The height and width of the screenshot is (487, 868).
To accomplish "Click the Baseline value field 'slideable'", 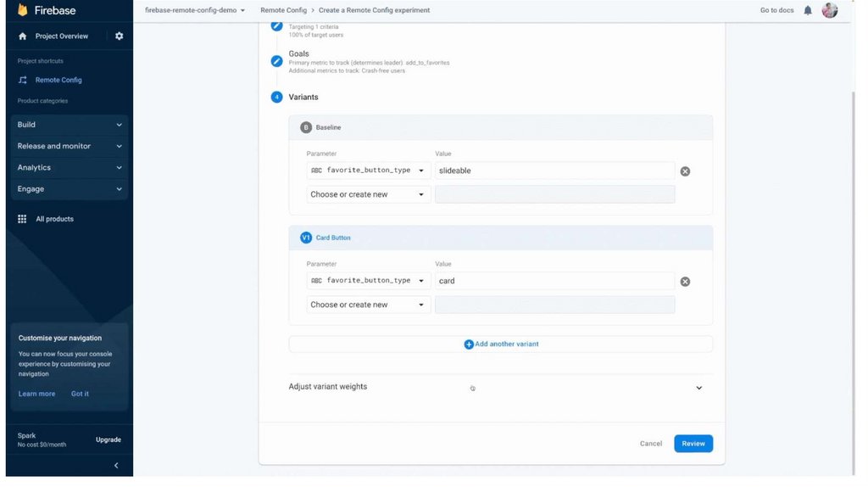I will click(554, 171).
